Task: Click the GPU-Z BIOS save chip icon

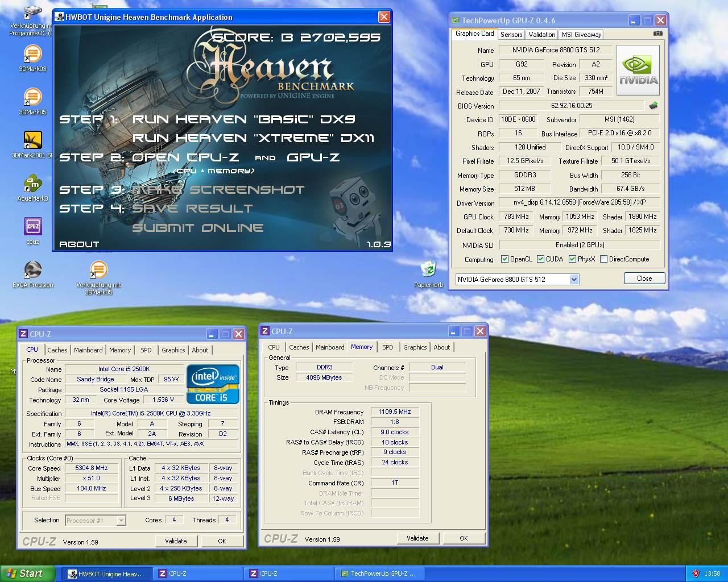Action: pos(653,105)
